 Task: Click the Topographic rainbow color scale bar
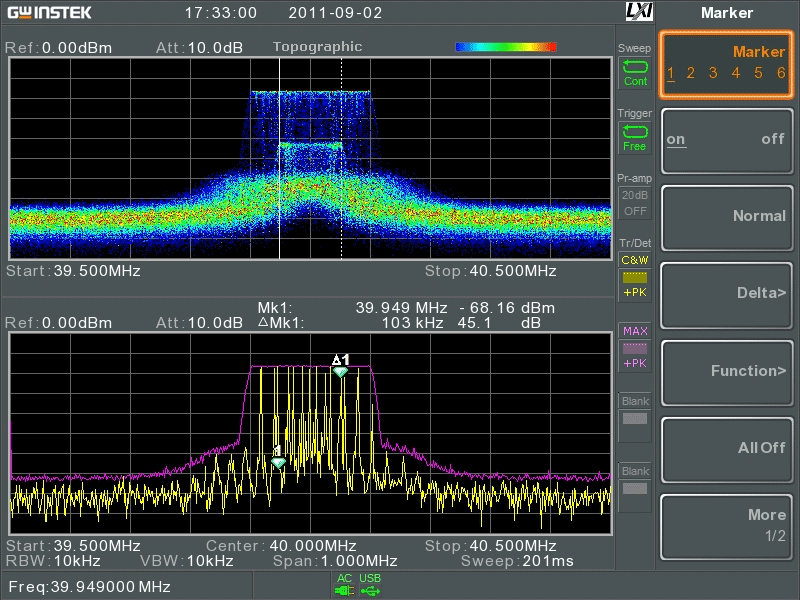[505, 47]
